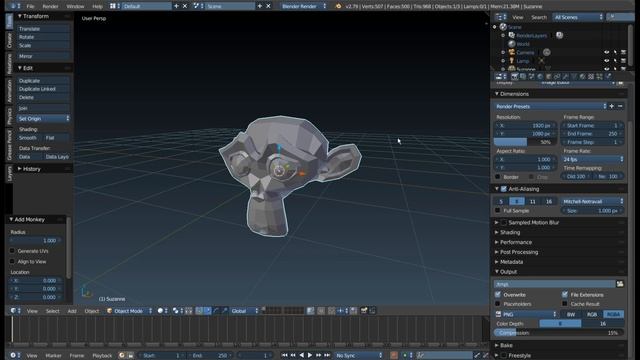Open the Scene properties tab icon
The height and width of the screenshot is (360, 640).
coord(531,76)
